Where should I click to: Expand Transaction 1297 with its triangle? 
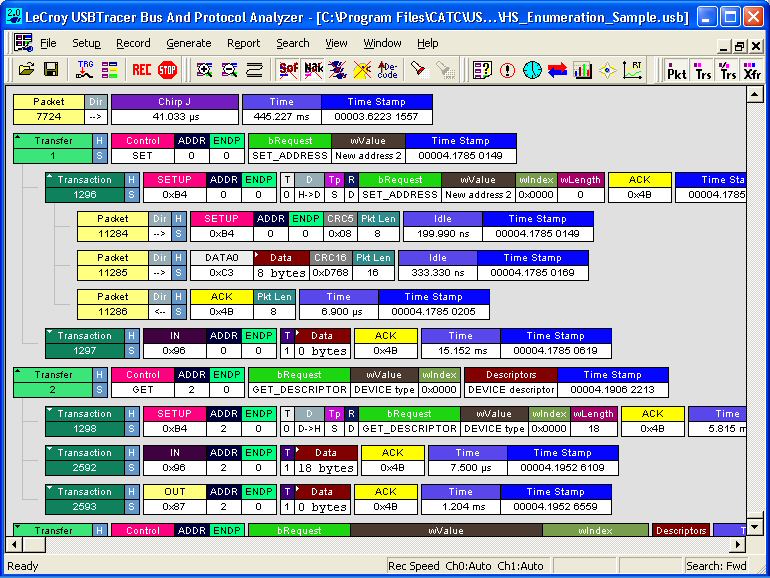(x=50, y=332)
